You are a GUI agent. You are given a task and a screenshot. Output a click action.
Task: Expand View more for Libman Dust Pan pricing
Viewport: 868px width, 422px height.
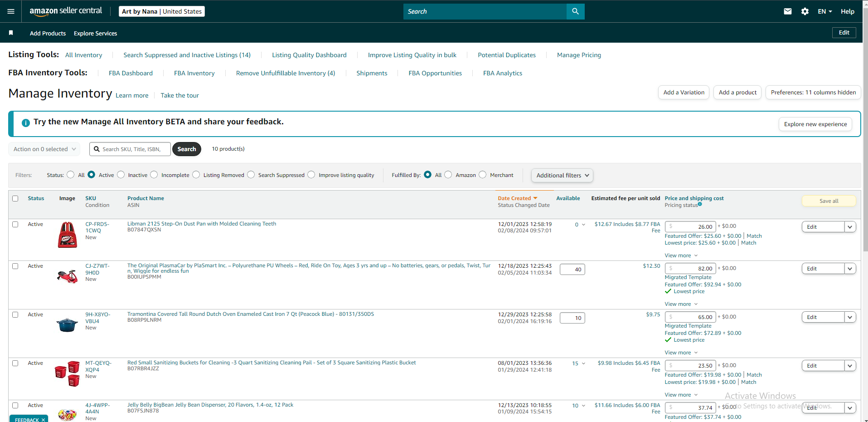point(681,255)
